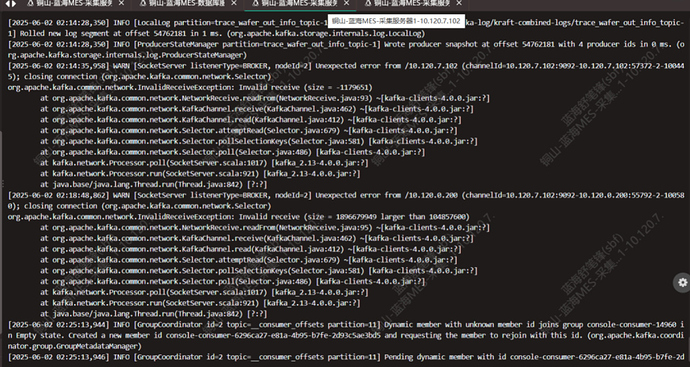Screen dimensions: 690x367
Task: Click the 采集服务器1-10.120.7.102 tooltip
Action: pyautogui.click(x=396, y=21)
